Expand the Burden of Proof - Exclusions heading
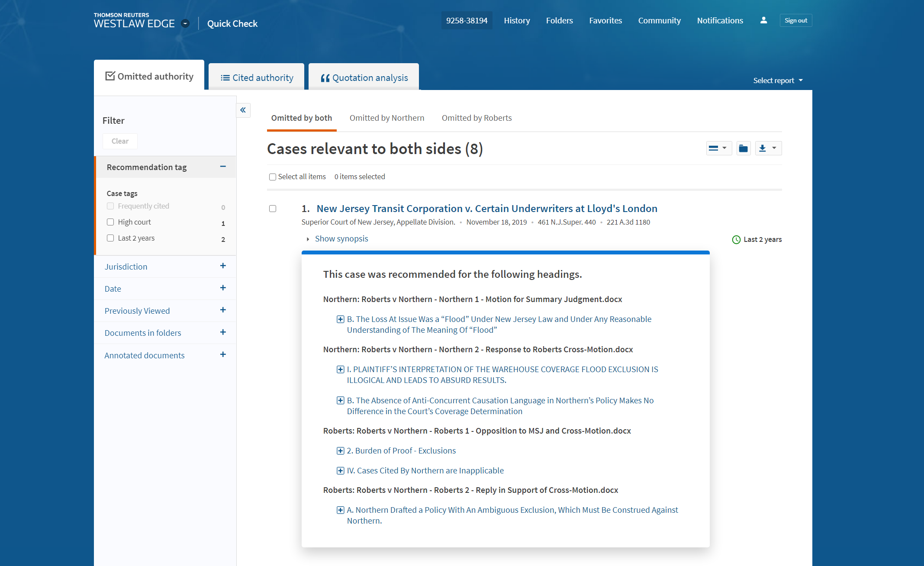This screenshot has width=924, height=566. coord(340,451)
